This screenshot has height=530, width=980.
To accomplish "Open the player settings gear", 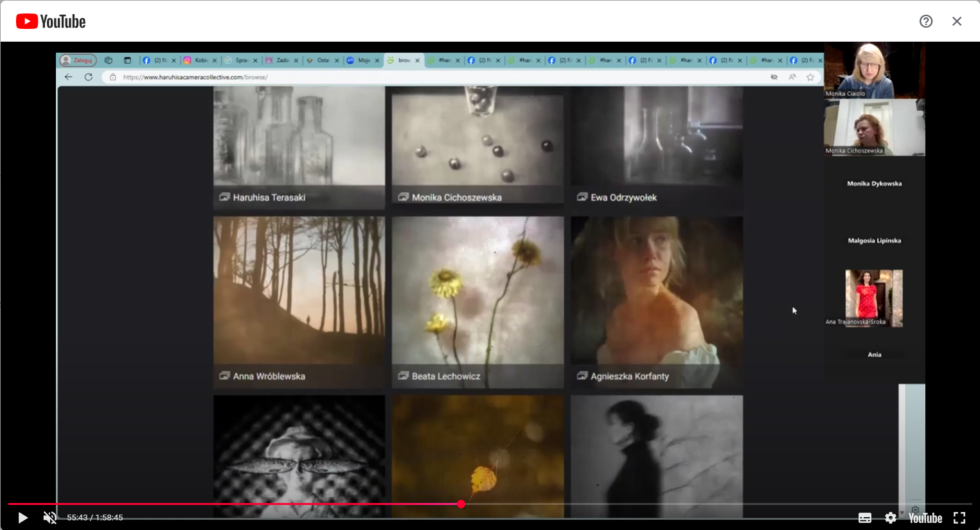I will pyautogui.click(x=891, y=518).
